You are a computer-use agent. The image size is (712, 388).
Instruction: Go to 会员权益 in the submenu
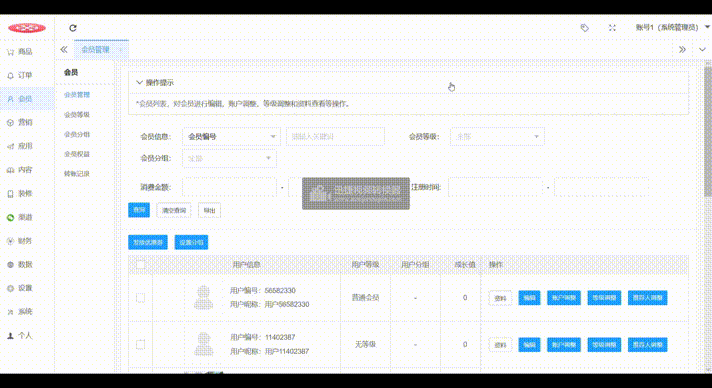77,154
